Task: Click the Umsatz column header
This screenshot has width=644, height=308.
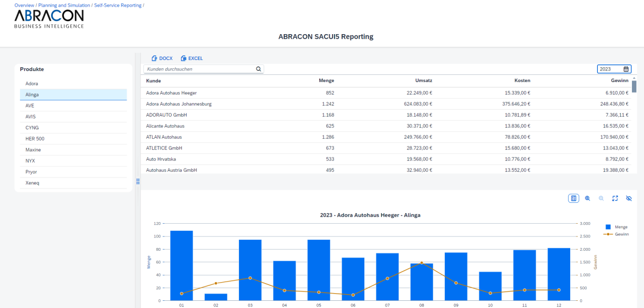Action: 423,81
